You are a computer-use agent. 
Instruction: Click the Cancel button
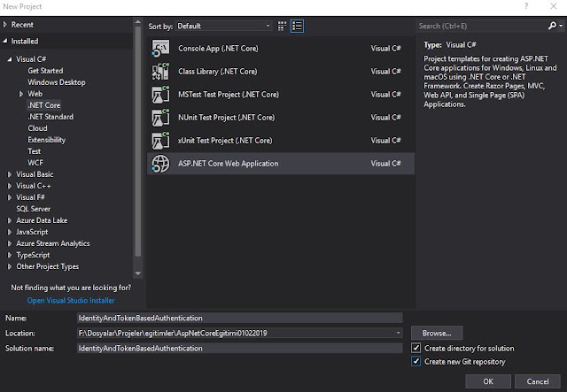(538, 381)
